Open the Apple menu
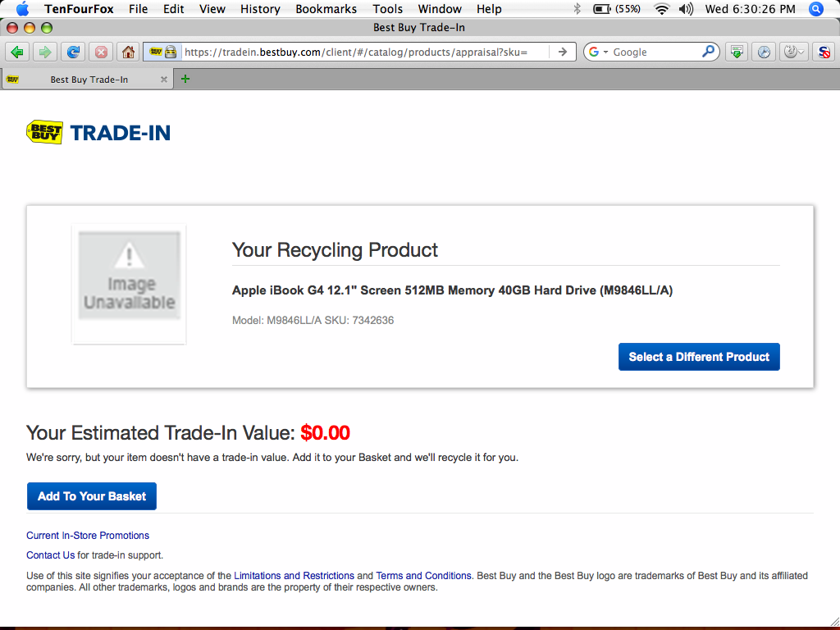The height and width of the screenshot is (630, 840). [x=22, y=8]
